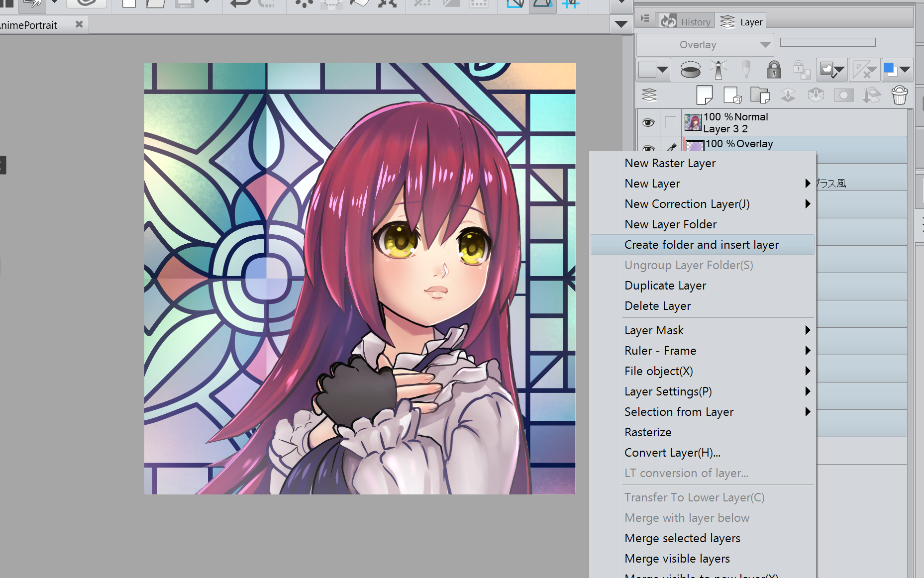Select Duplicate Layer from context menu
The height and width of the screenshot is (578, 924).
[665, 286]
